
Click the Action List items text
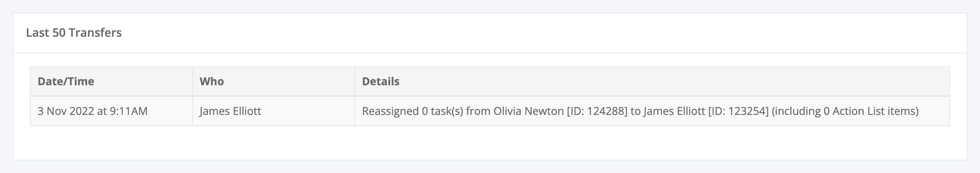pyautogui.click(x=873, y=111)
